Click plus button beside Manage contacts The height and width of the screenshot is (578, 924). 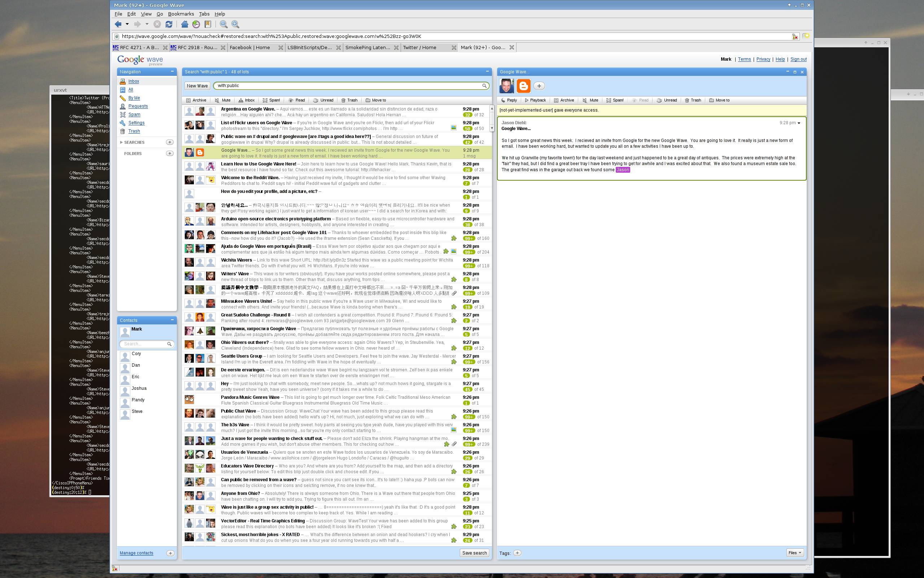170,553
